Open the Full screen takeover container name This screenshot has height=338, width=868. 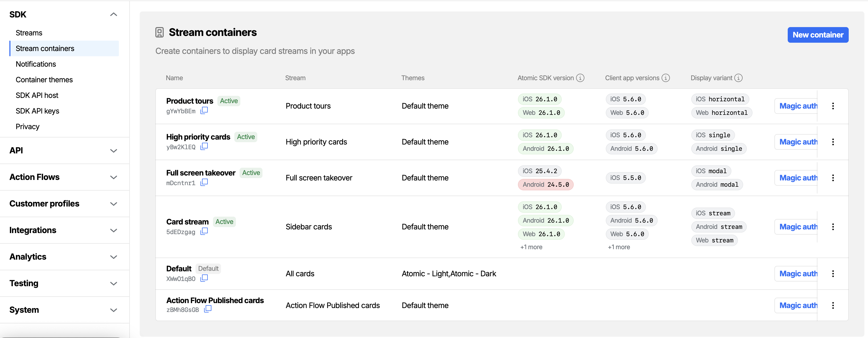point(201,173)
